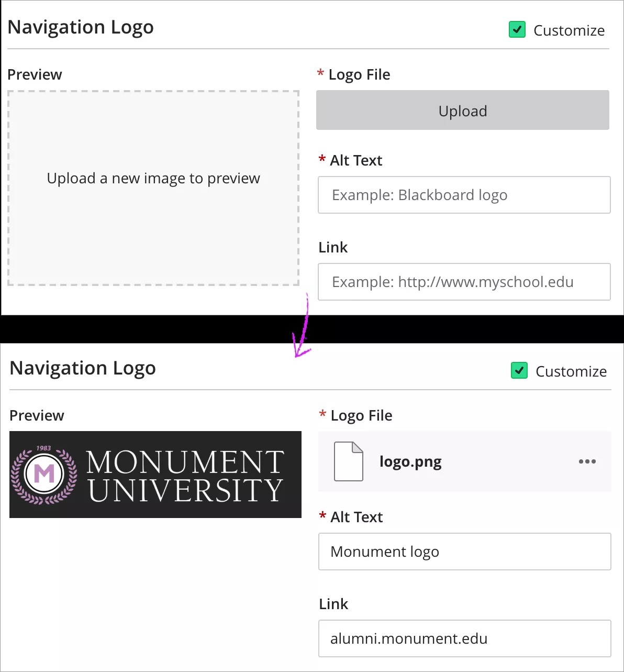Click the alumni.monument.edu link field
The width and height of the screenshot is (624, 672).
(464, 638)
